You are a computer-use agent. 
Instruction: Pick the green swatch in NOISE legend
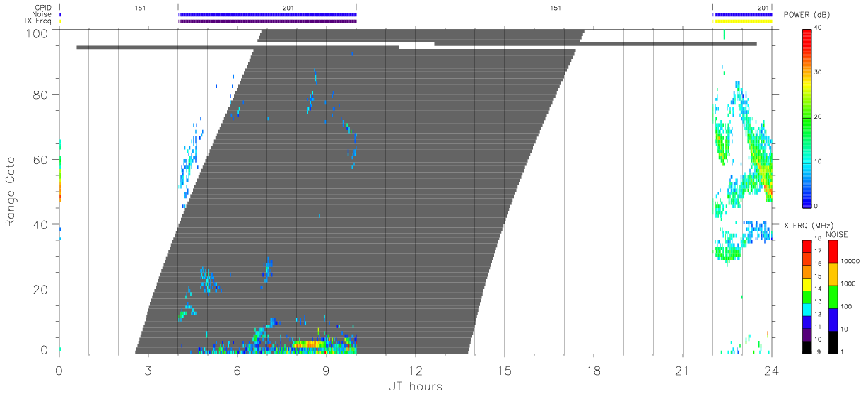pyautogui.click(x=832, y=297)
